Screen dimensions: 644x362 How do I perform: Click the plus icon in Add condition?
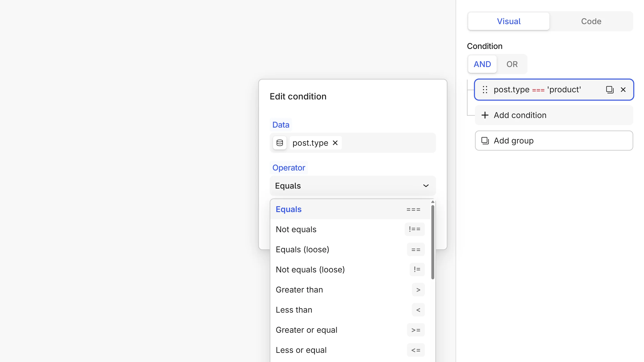485,115
